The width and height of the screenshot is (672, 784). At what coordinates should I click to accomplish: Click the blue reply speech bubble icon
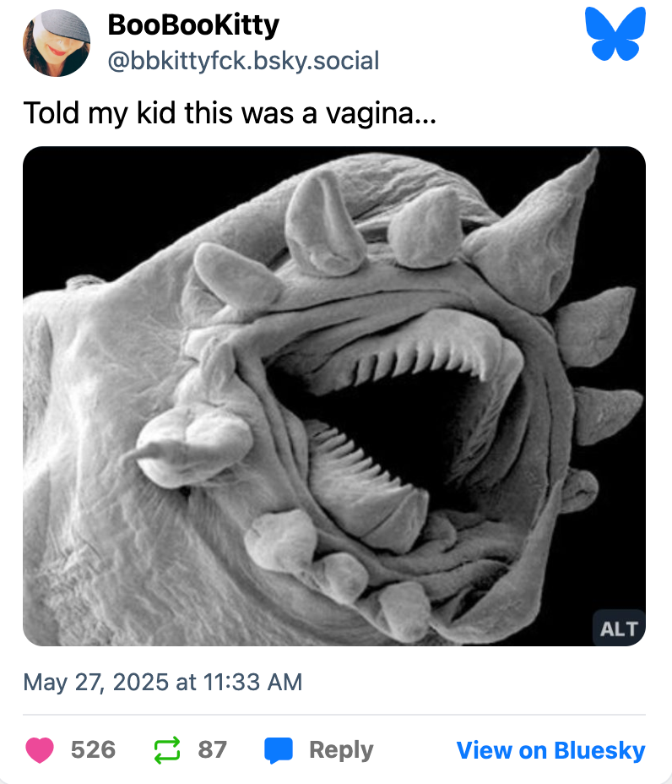tap(279, 749)
